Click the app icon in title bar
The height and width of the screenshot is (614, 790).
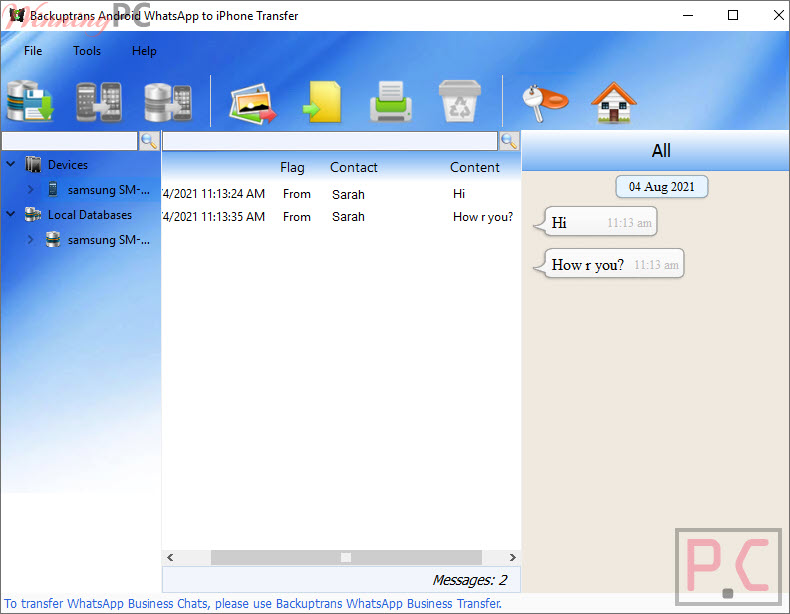17,16
